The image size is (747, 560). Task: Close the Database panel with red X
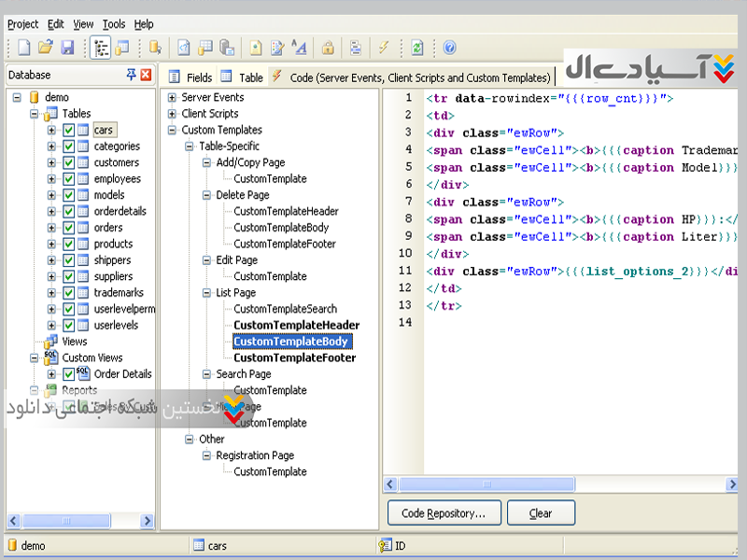(146, 76)
